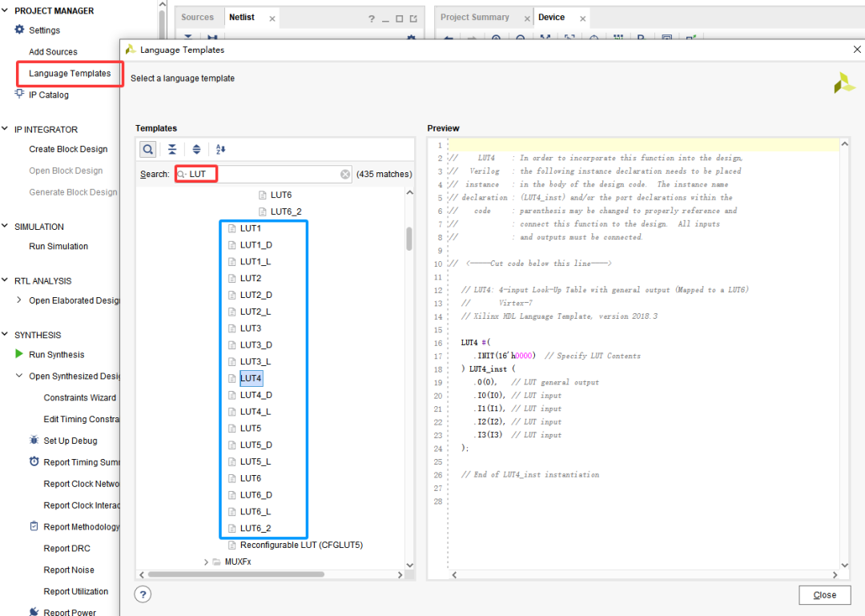
Task: Open Language Templates in Project Manager
Action: coord(70,74)
